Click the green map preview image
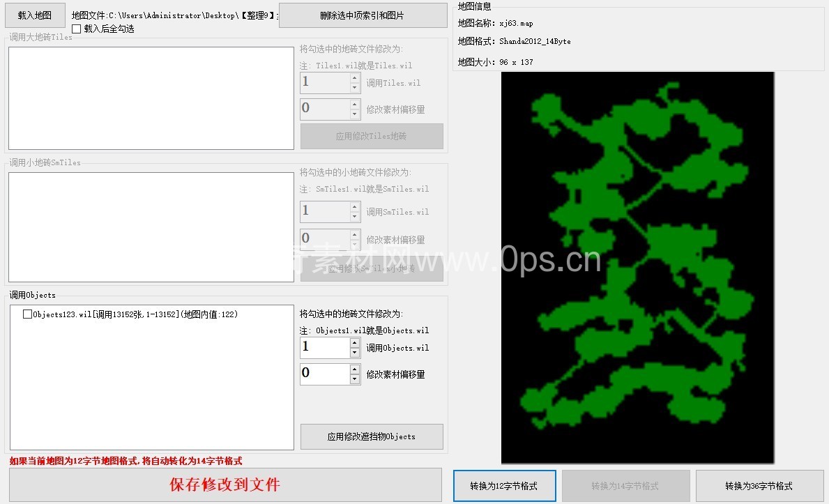This screenshot has height=504, width=829. pyautogui.click(x=637, y=267)
